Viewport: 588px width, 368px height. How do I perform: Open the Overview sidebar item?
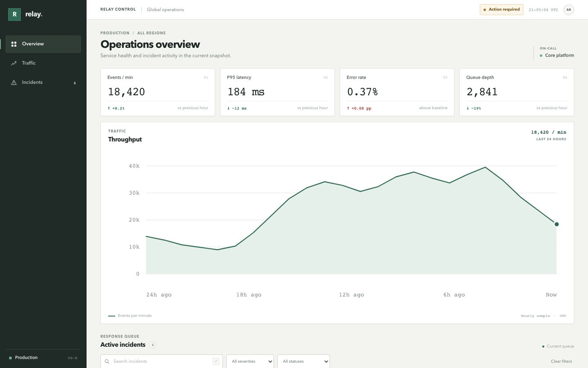[x=43, y=44]
